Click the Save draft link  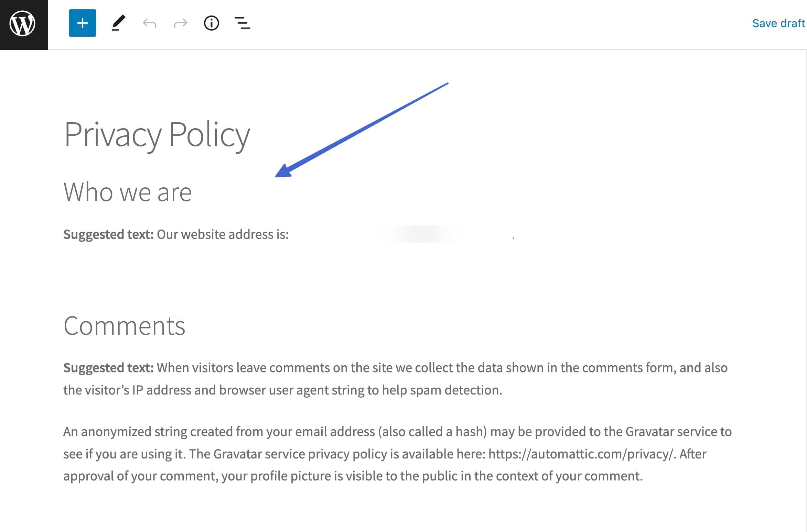point(778,23)
